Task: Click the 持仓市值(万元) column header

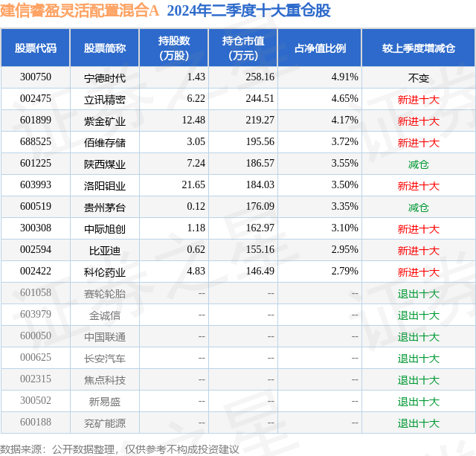Action: [243, 48]
